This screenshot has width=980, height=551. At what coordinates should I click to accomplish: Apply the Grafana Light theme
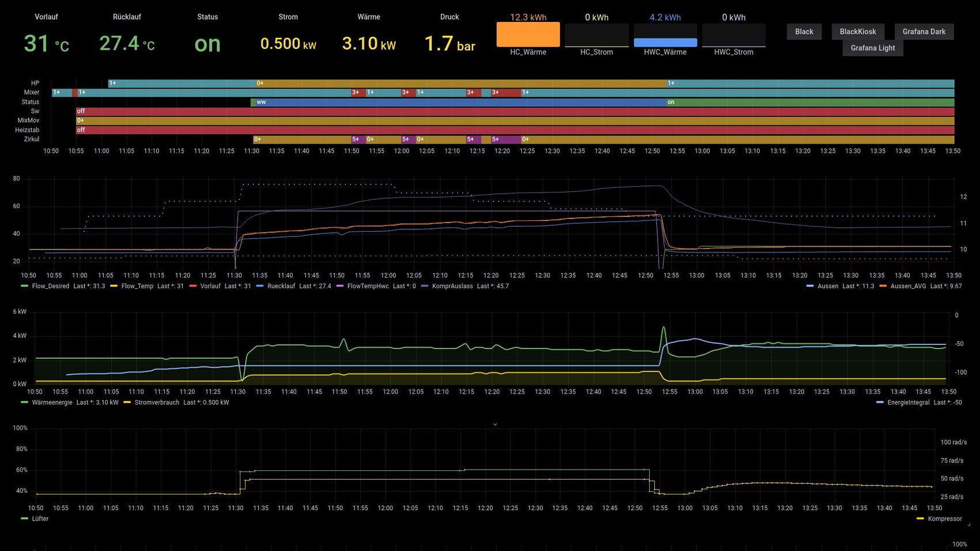pyautogui.click(x=872, y=48)
